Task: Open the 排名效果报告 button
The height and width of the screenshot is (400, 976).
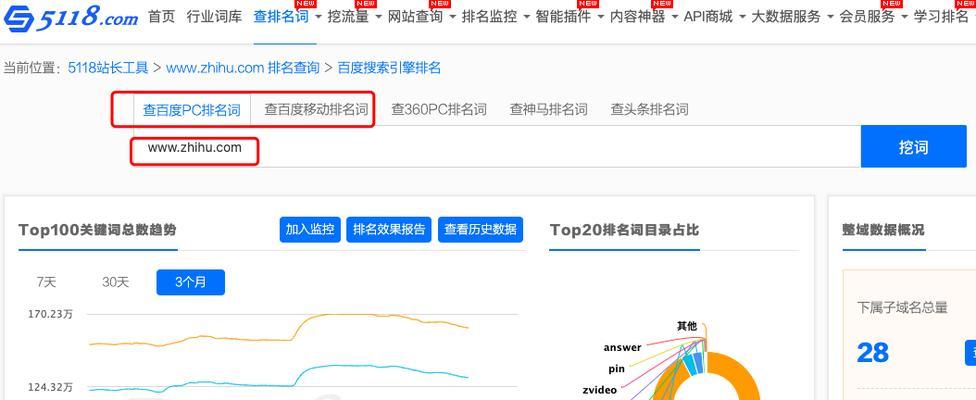Action: 389,230
